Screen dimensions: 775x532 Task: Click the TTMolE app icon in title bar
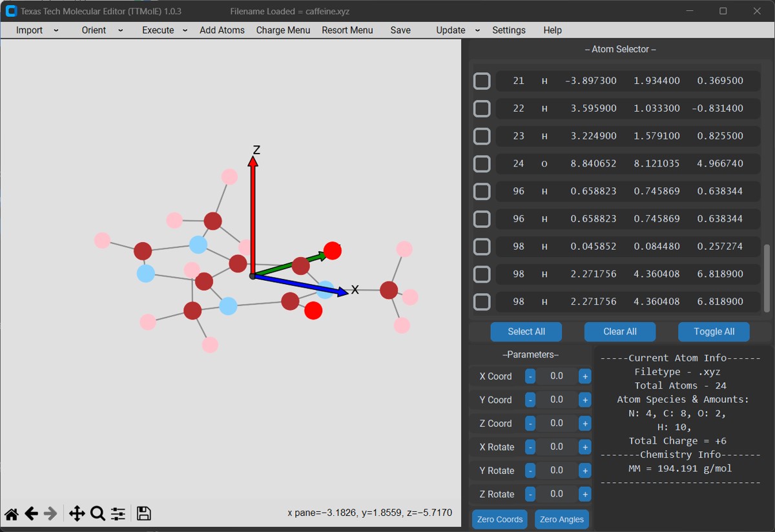[x=11, y=11]
